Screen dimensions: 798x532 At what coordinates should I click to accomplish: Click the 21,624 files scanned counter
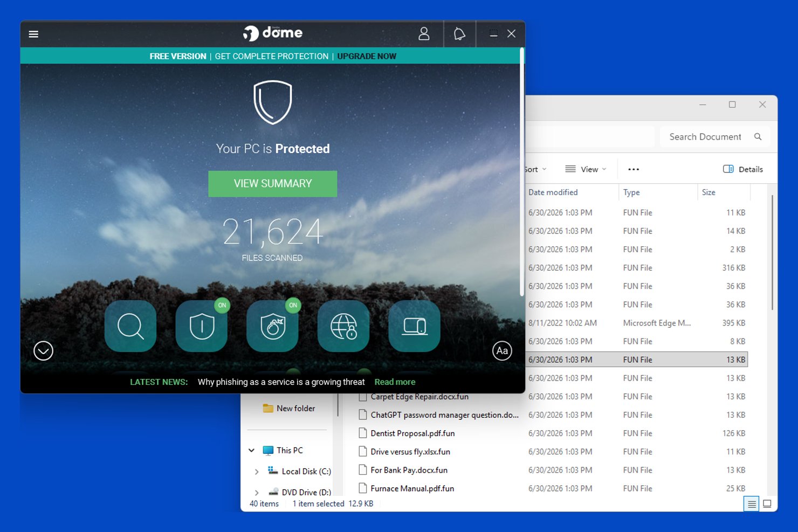click(x=273, y=232)
